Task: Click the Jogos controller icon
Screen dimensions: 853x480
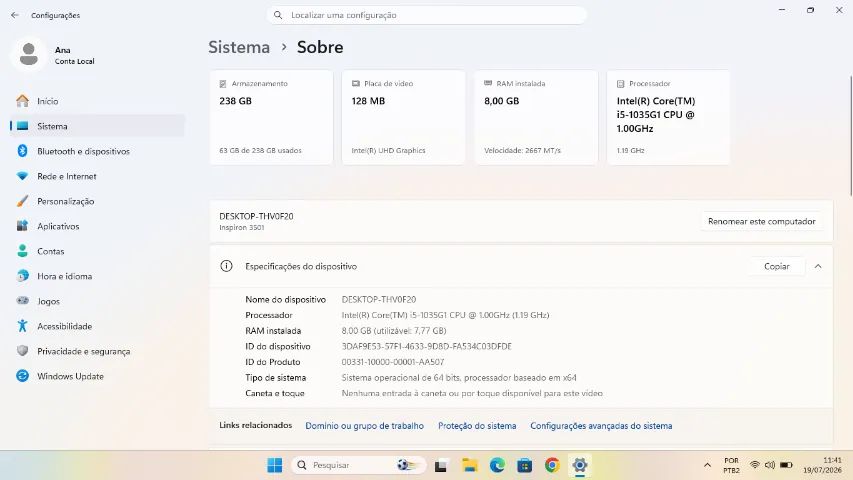Action: click(x=22, y=301)
